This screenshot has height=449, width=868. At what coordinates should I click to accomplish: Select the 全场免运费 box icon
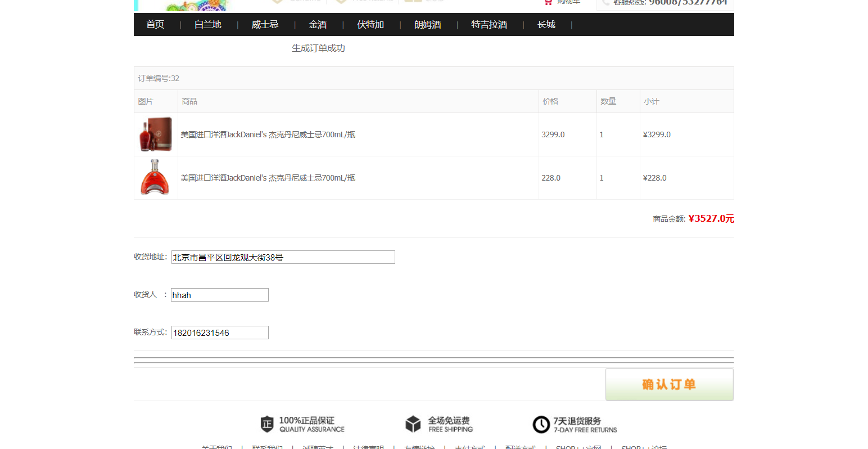413,424
